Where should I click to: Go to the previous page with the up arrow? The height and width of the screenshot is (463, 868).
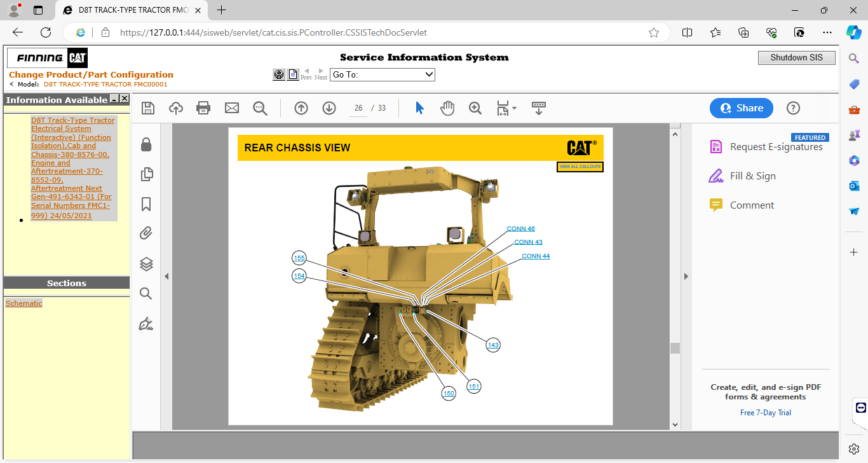pos(301,108)
